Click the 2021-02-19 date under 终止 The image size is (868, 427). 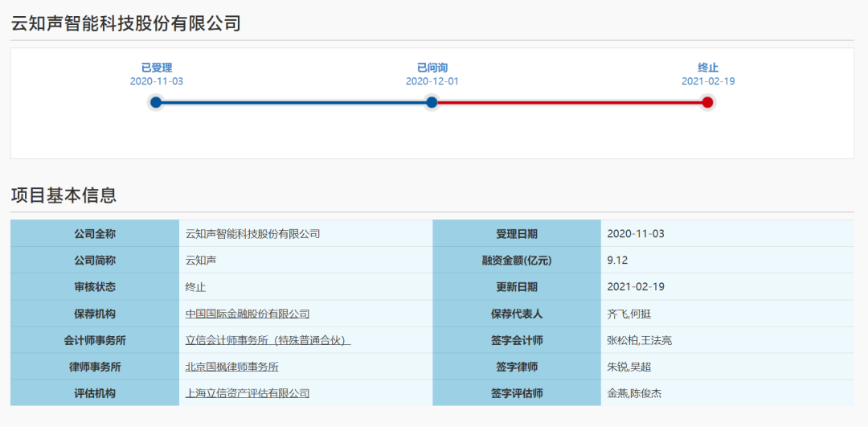(x=708, y=81)
